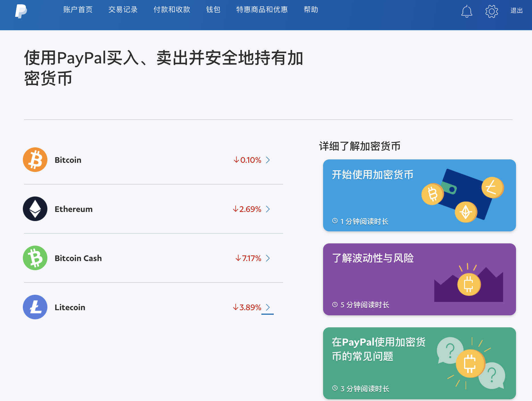Image resolution: width=532 pixels, height=401 pixels.
Task: Select the Ethereum coin icon
Action: click(35, 209)
